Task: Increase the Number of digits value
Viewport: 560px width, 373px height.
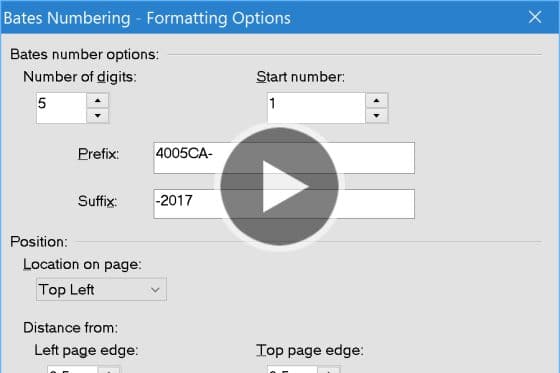Action: coord(98,100)
